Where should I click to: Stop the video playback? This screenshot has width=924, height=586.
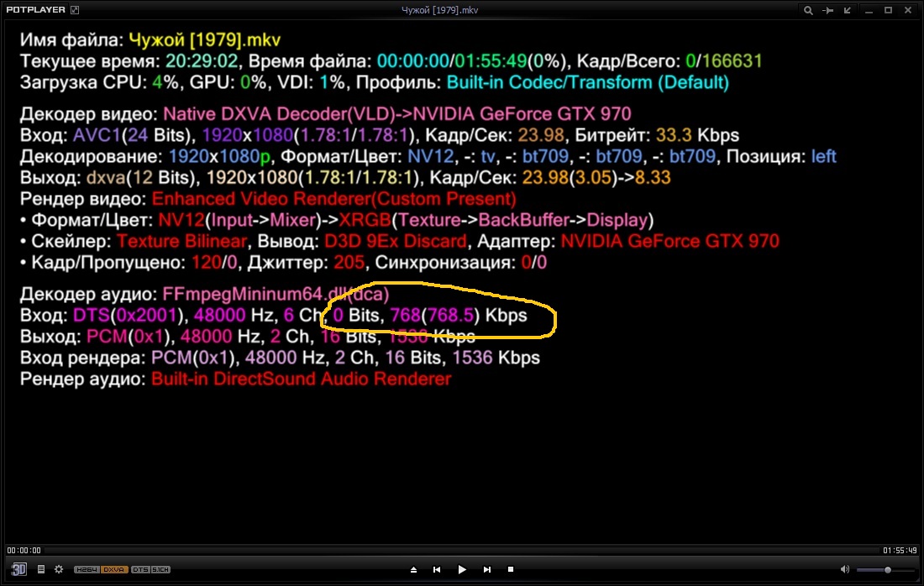pyautogui.click(x=511, y=569)
